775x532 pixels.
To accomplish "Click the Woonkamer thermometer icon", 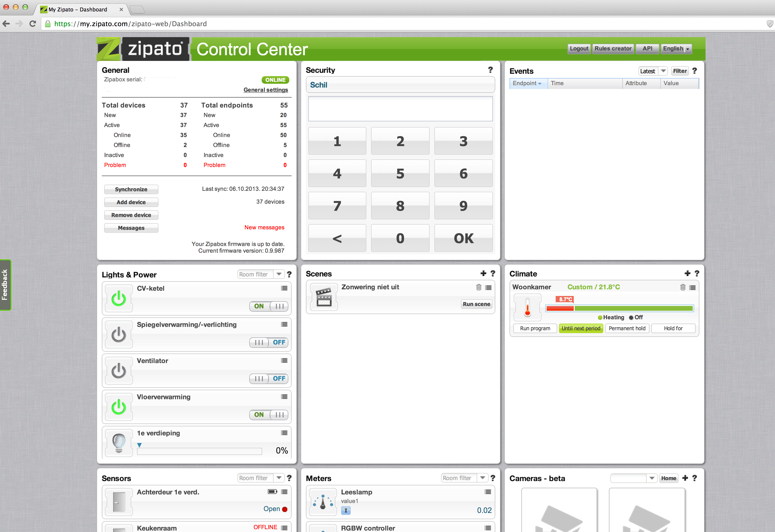I will click(527, 307).
